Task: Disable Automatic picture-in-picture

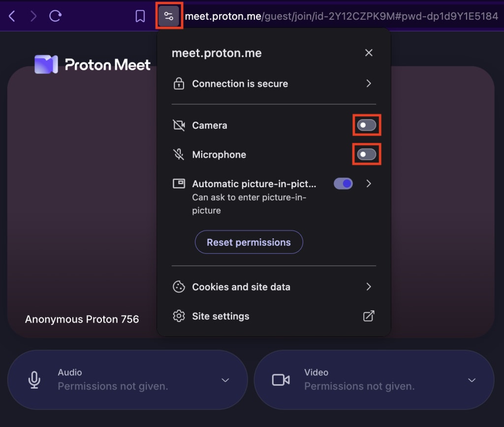Action: pos(343,183)
